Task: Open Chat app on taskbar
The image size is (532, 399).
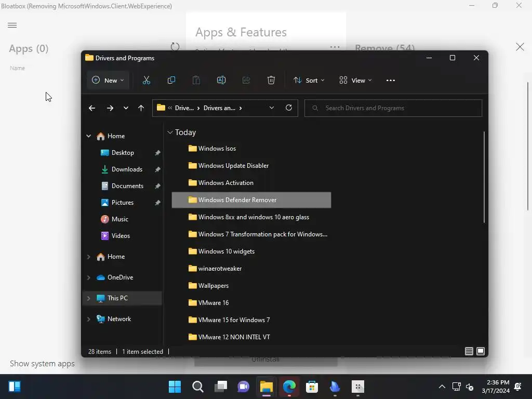Action: (x=243, y=387)
